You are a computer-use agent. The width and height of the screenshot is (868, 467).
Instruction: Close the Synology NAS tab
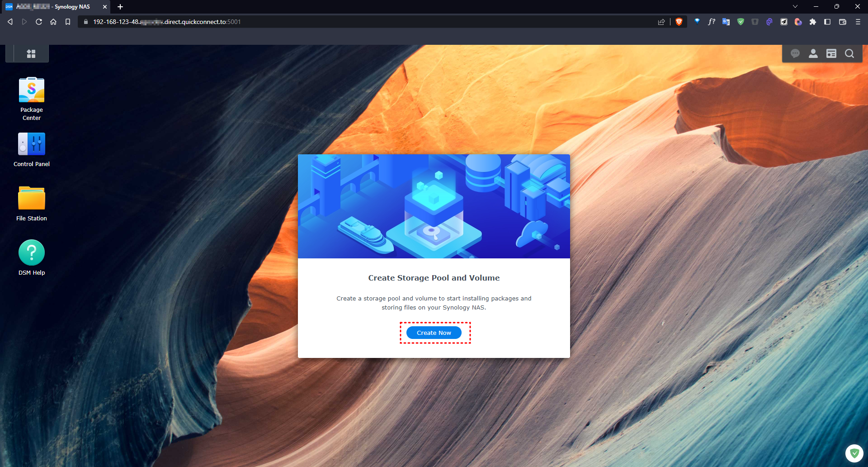105,7
